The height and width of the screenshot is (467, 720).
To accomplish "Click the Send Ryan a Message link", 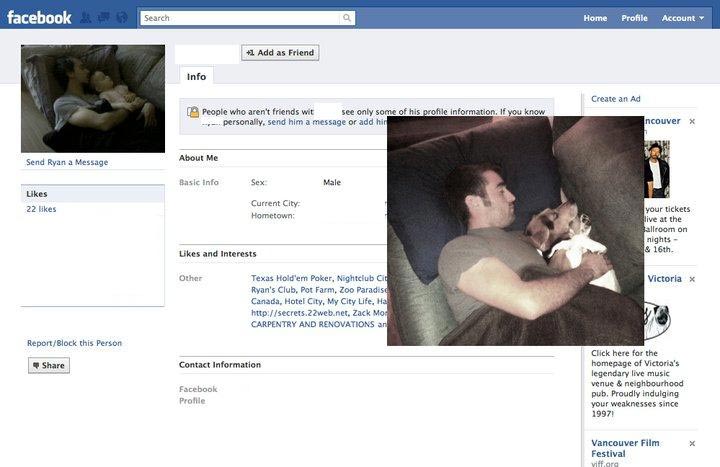I will click(67, 162).
